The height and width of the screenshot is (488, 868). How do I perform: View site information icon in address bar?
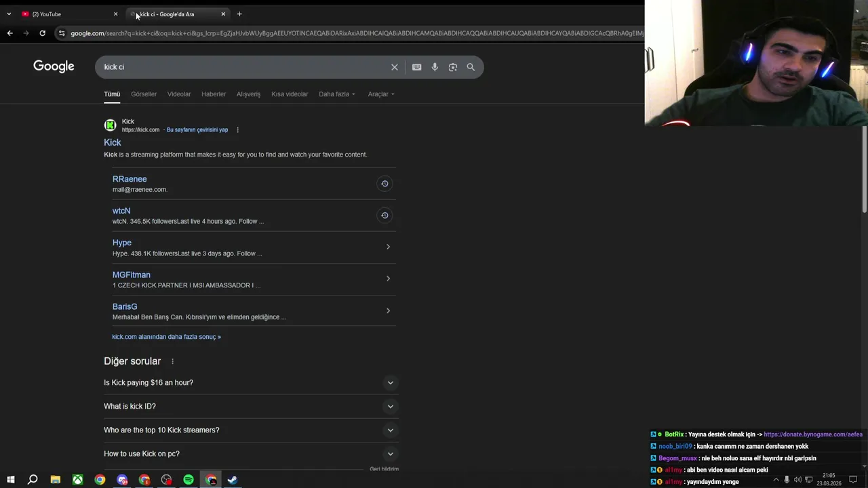[x=62, y=33]
